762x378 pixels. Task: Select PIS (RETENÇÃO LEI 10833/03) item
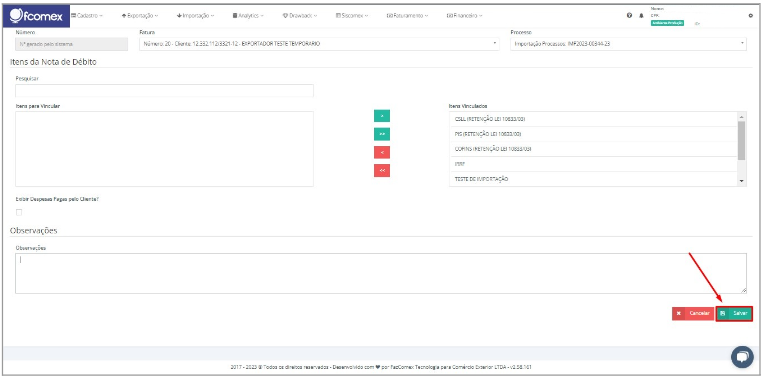(593, 134)
